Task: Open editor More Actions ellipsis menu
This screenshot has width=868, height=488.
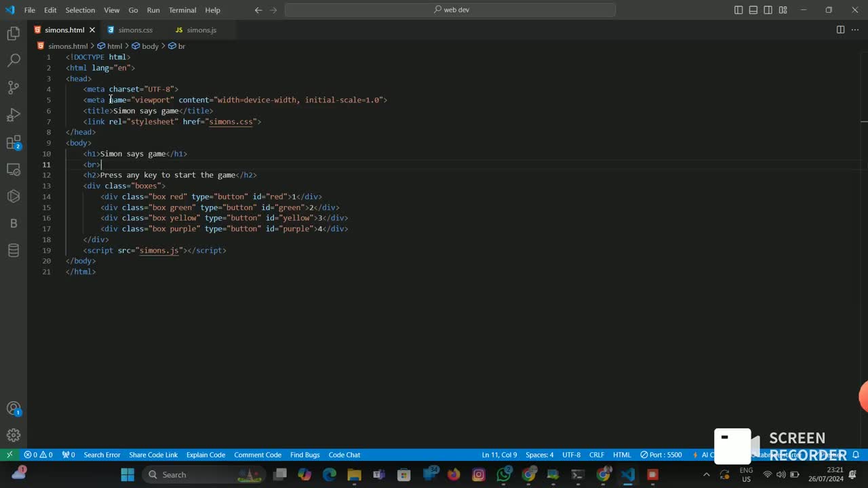Action: 855,30
